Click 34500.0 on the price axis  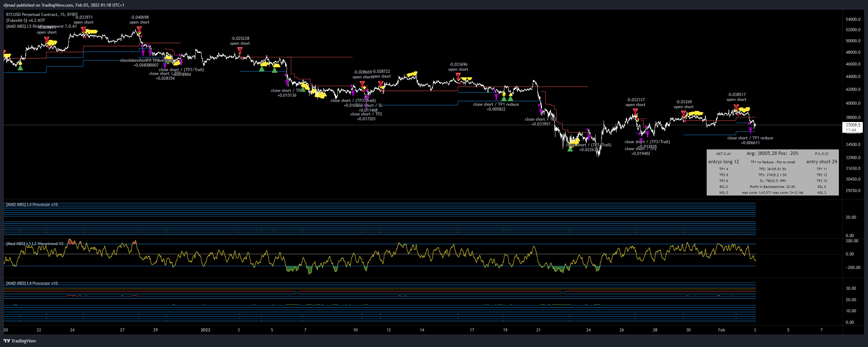853,145
